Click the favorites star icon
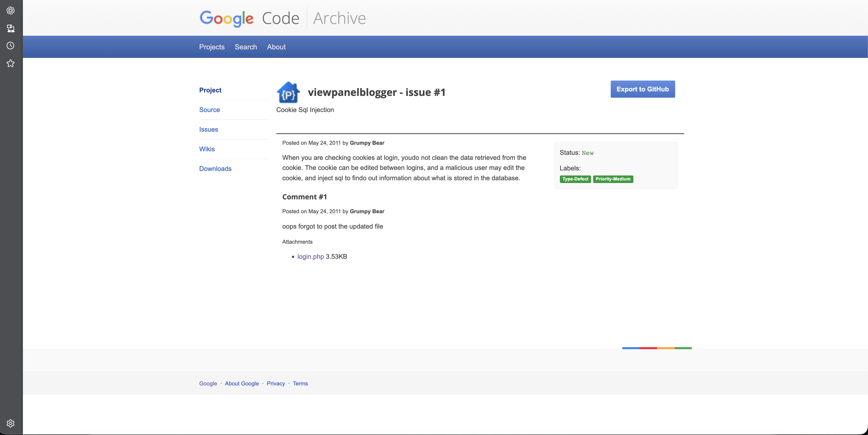 tap(10, 63)
